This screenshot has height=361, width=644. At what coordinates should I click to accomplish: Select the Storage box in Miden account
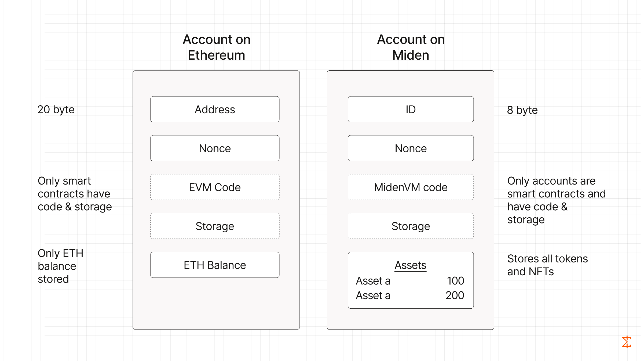[411, 226]
